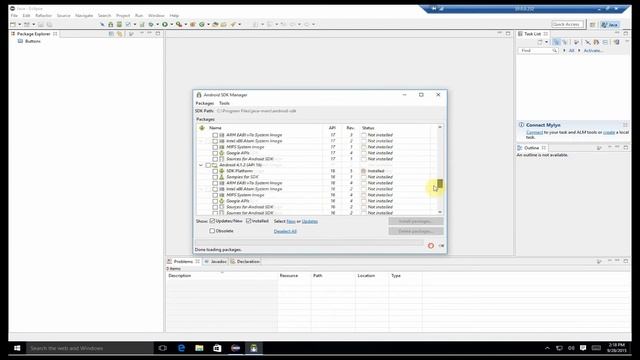Open the Windows Start menu
Screen dimensions: 640x360
17,348
